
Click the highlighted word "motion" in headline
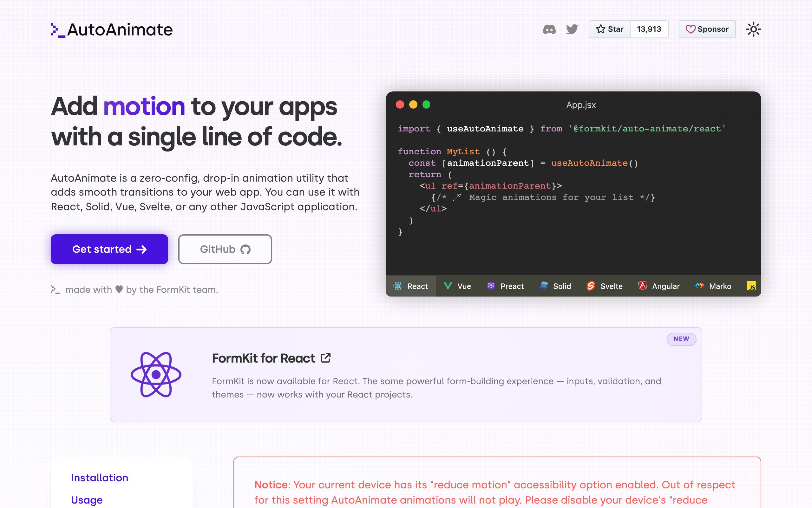pos(144,106)
